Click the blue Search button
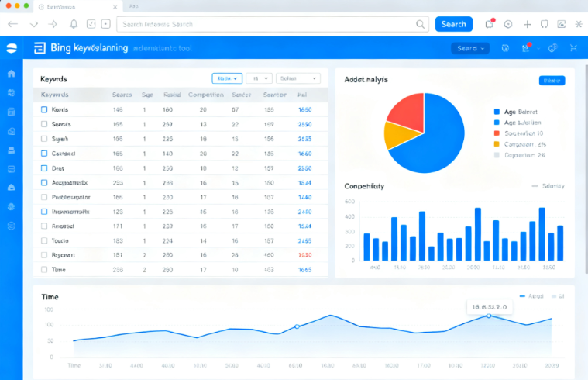The height and width of the screenshot is (380, 588). pos(454,24)
